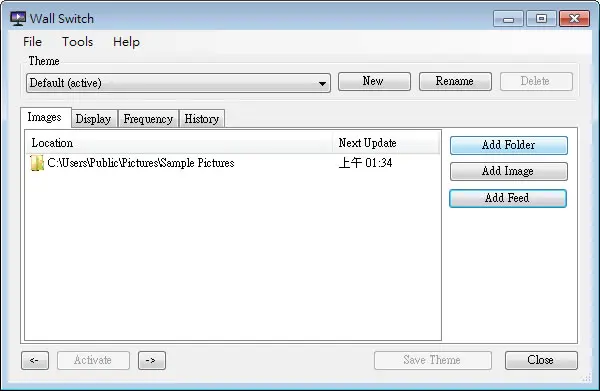The width and height of the screenshot is (600, 391).
Task: Select the Images tab
Action: pyautogui.click(x=45, y=117)
